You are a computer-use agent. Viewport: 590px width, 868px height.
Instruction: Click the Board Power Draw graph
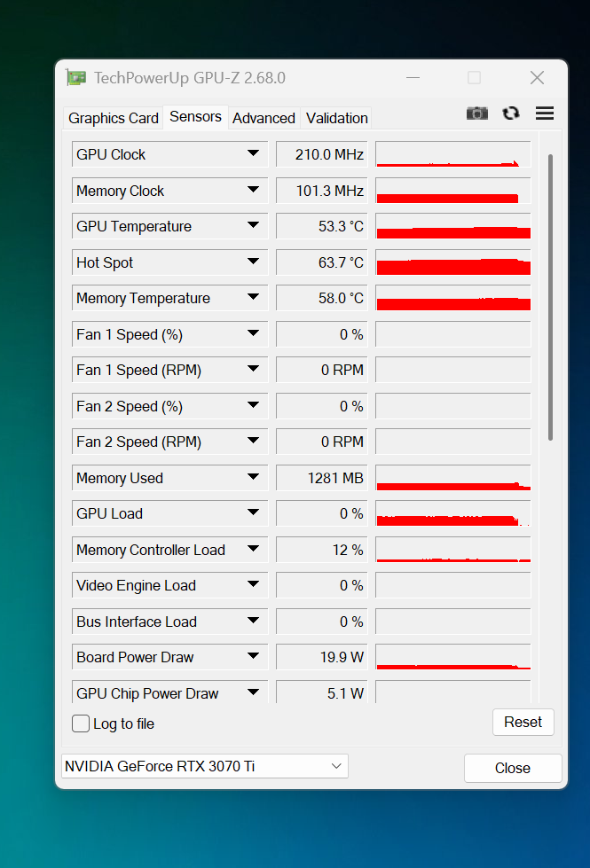click(x=453, y=657)
